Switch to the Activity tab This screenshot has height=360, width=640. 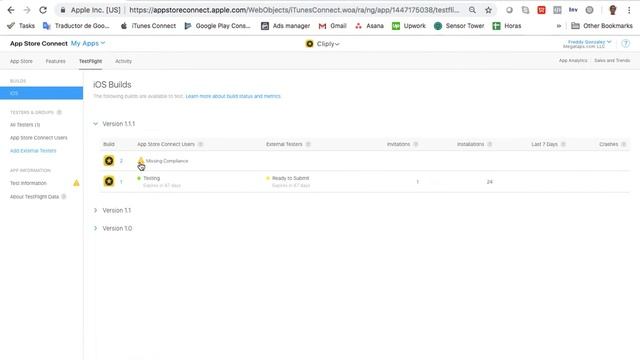[123, 61]
